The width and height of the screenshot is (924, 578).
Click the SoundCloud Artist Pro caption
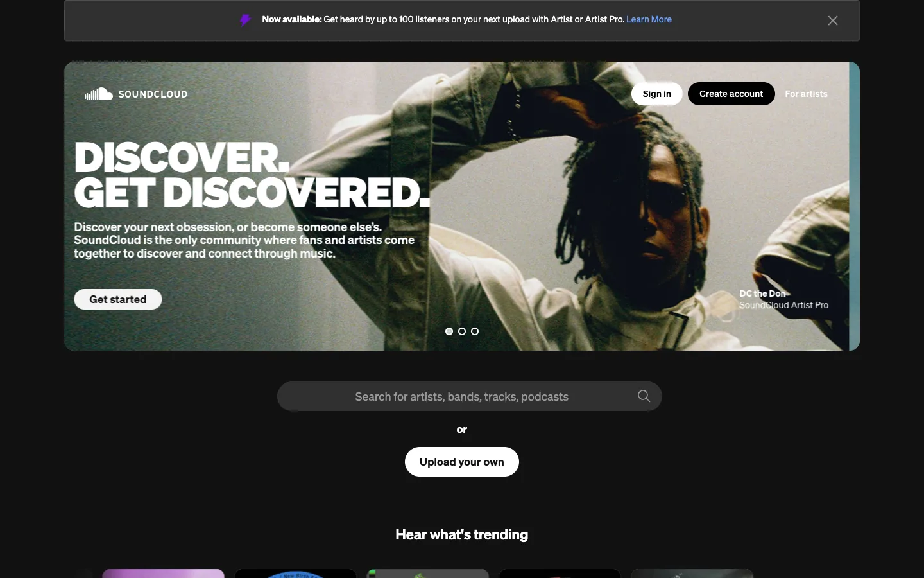[783, 305]
